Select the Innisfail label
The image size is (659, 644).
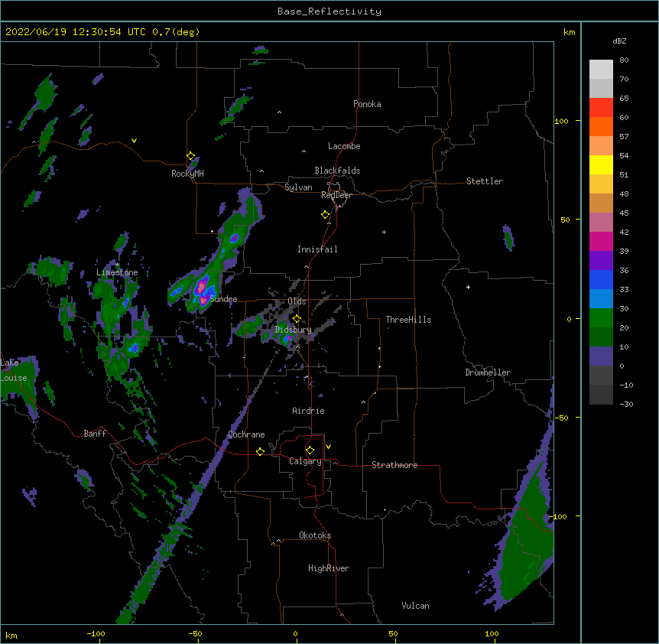317,249
